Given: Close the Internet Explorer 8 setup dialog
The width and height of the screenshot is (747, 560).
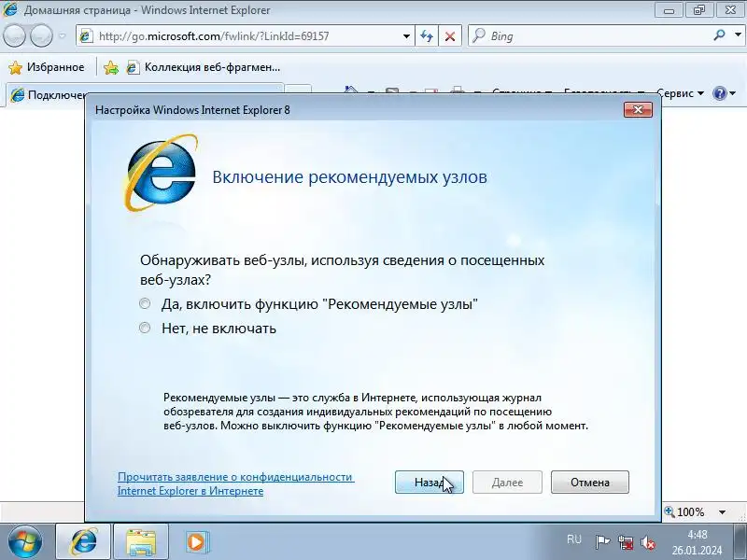Looking at the screenshot, I should [638, 110].
